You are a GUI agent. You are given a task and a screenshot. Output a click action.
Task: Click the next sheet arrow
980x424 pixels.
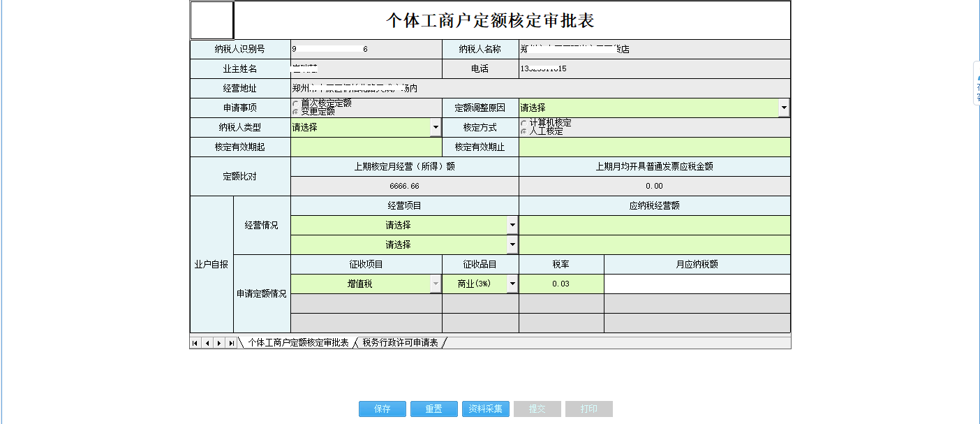point(218,342)
